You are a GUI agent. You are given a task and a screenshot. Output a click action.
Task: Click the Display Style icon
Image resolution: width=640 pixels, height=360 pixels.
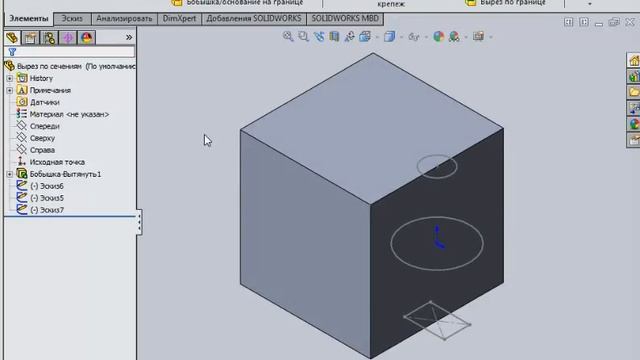[x=389, y=37]
